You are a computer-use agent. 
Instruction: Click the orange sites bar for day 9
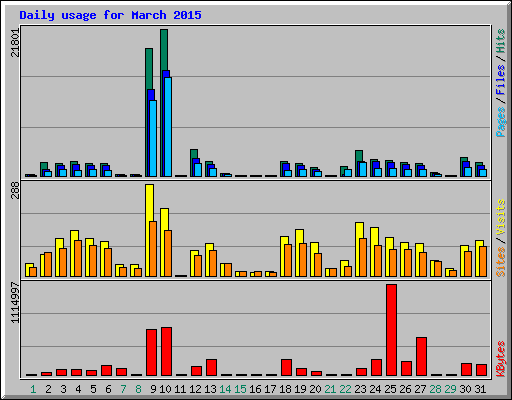click(153, 249)
